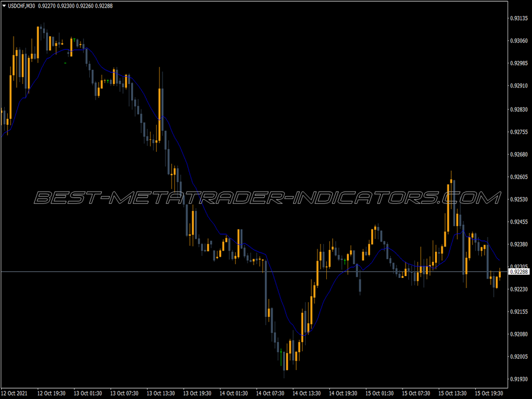The image size is (532, 399).
Task: Select the 0.92530 price scale label
Action: (519, 200)
